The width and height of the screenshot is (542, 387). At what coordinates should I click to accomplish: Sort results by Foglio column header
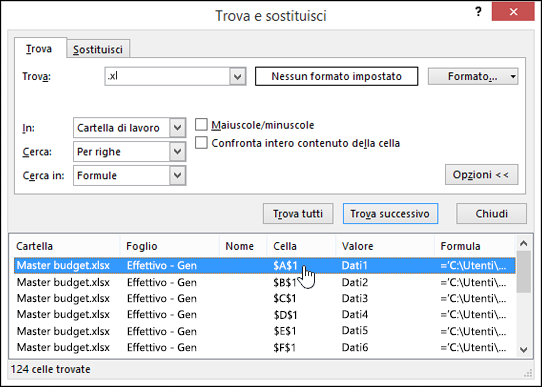point(170,246)
